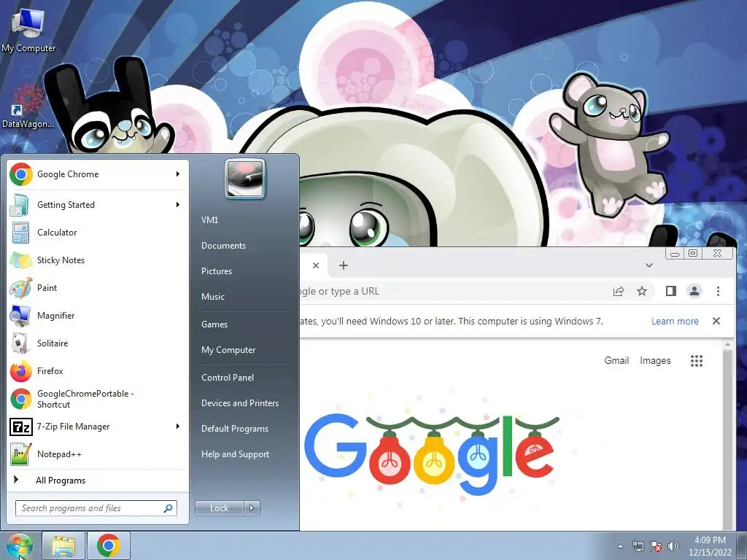Click the share page icon in Chrome
This screenshot has height=560, width=747.
[x=619, y=292]
